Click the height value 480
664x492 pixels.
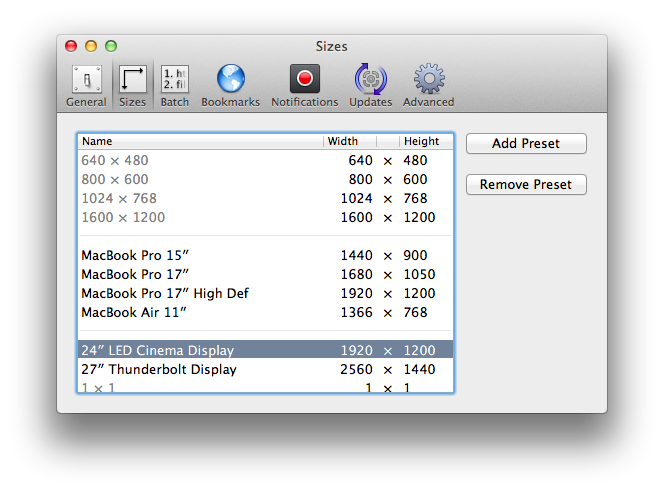click(415, 160)
